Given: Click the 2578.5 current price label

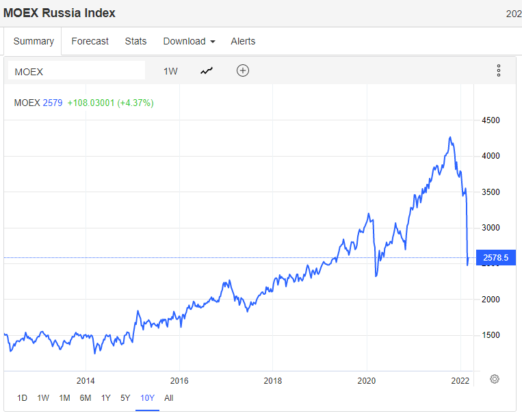Looking at the screenshot, I should coord(496,258).
